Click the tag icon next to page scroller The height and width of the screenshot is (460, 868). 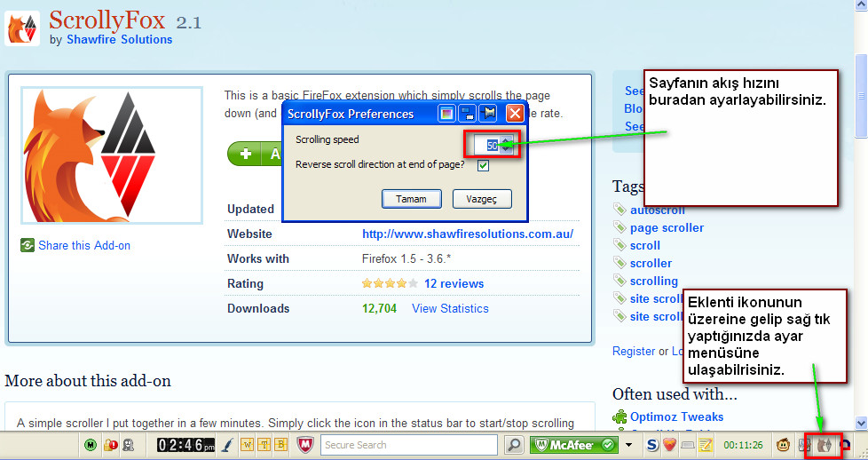619,227
